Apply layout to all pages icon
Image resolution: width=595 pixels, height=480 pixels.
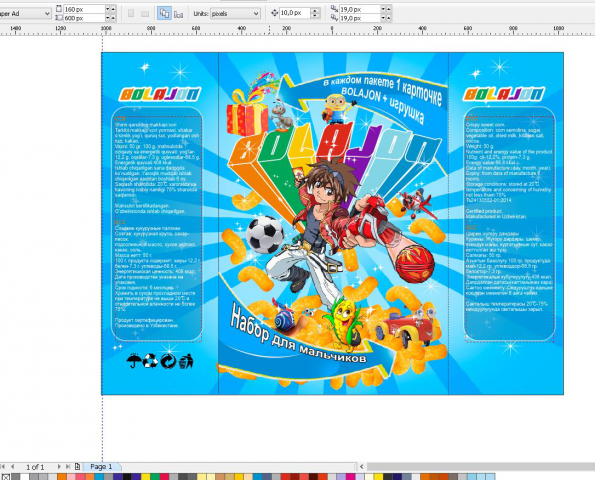(164, 14)
